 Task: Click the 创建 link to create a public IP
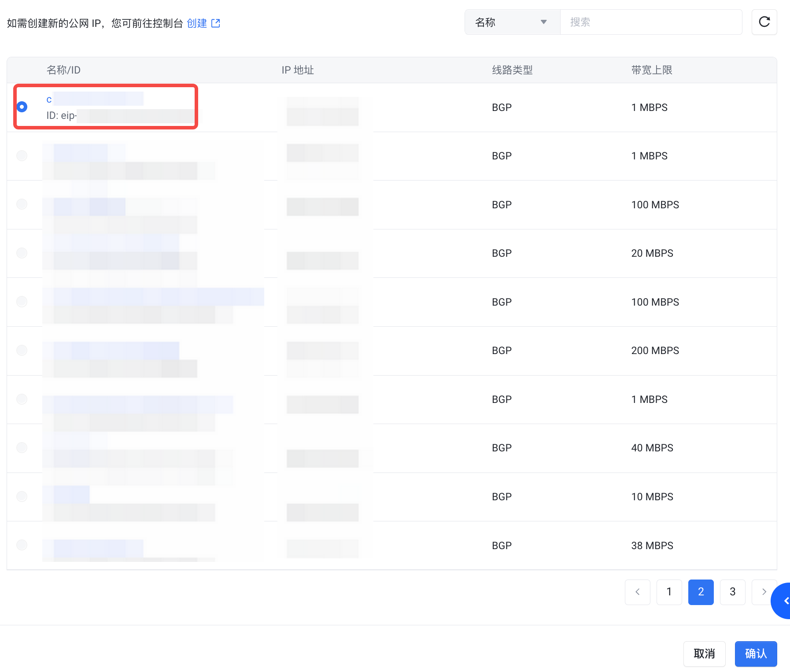197,23
